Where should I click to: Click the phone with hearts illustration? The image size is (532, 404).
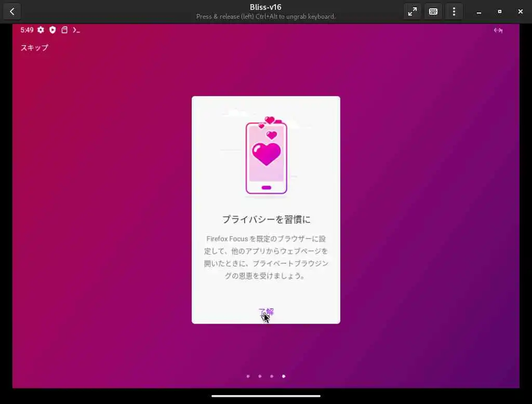tap(267, 156)
